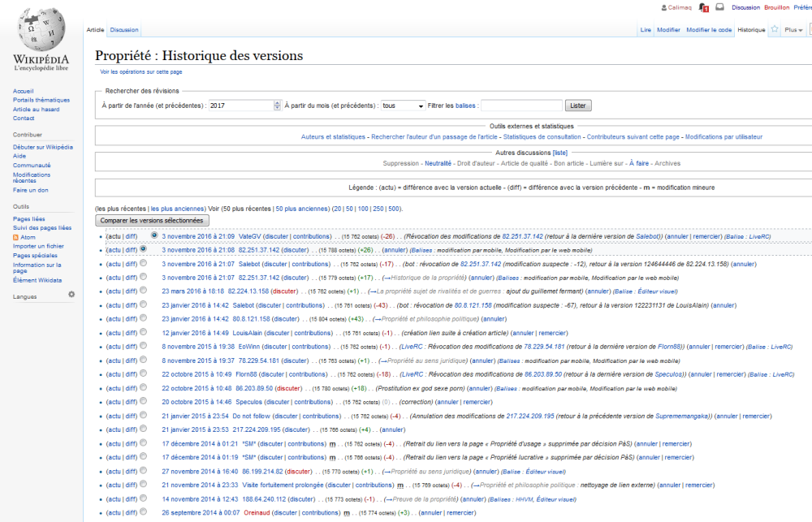The image size is (812, 522).
Task: Expand the Plus dropdown menu
Action: [793, 30]
